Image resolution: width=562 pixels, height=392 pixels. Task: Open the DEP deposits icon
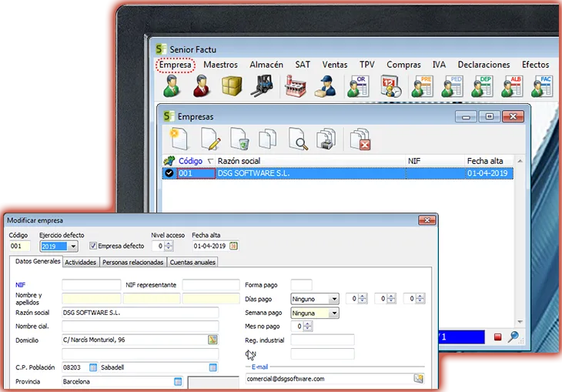(482, 86)
